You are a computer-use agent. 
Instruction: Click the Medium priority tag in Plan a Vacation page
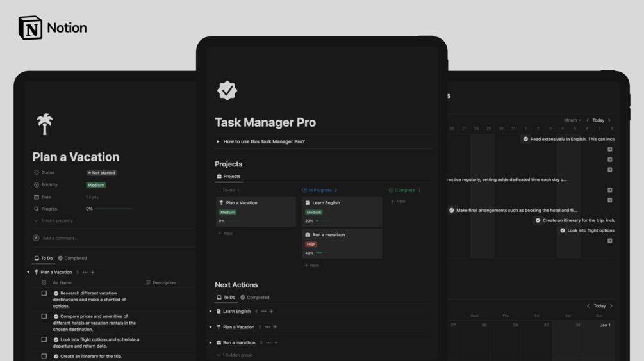tap(96, 185)
